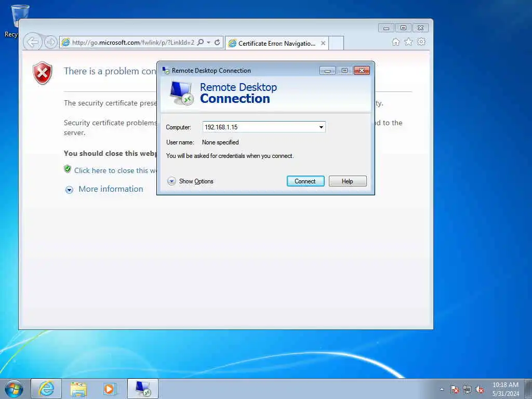532x399 pixels.
Task: Refresh the page in Internet Explorer
Action: click(217, 43)
